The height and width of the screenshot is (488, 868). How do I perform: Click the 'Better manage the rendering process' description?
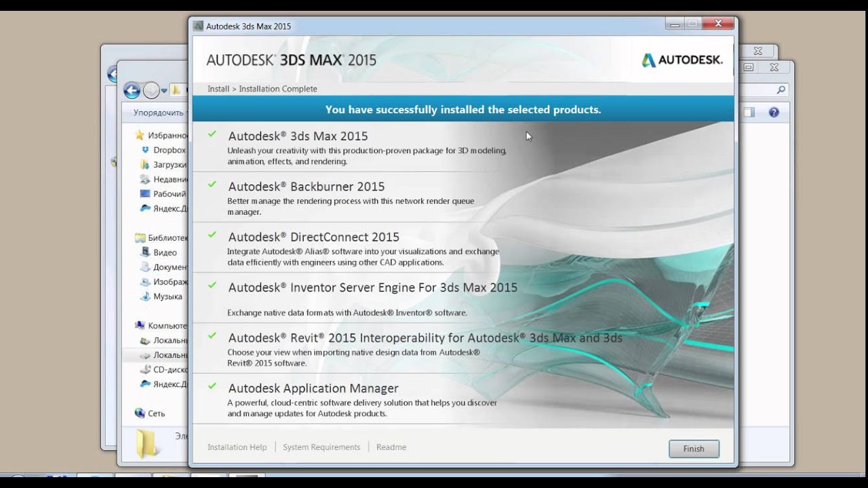(x=351, y=206)
